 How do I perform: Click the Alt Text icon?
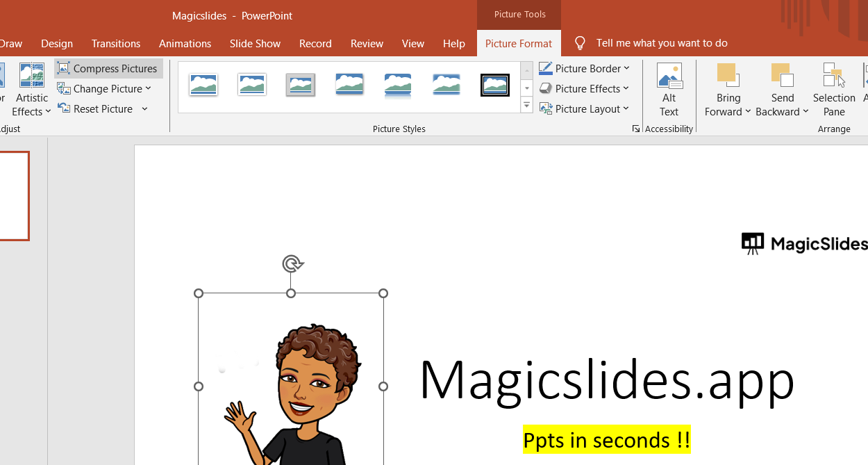click(669, 76)
